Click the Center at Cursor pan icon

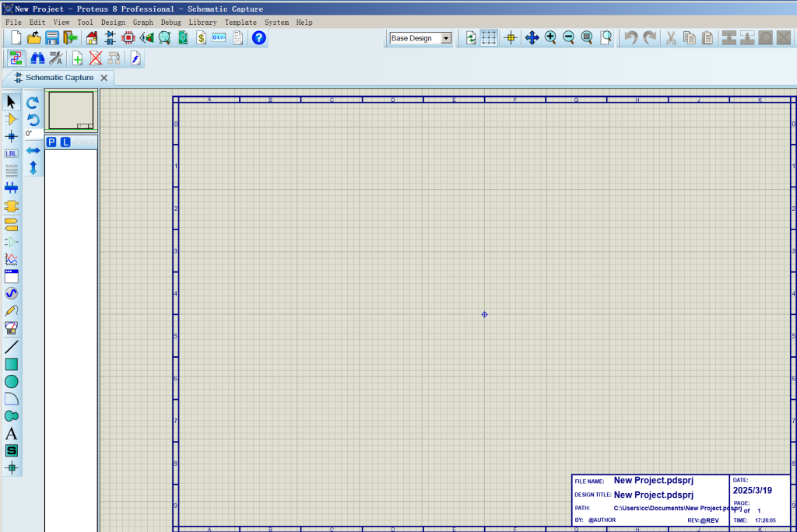tap(532, 37)
